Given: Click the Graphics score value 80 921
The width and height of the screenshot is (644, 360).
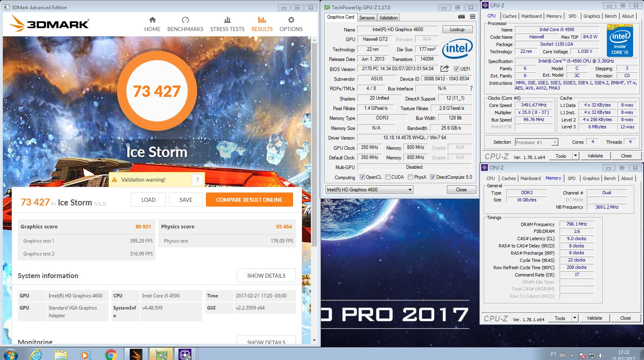Looking at the screenshot, I should [x=143, y=227].
